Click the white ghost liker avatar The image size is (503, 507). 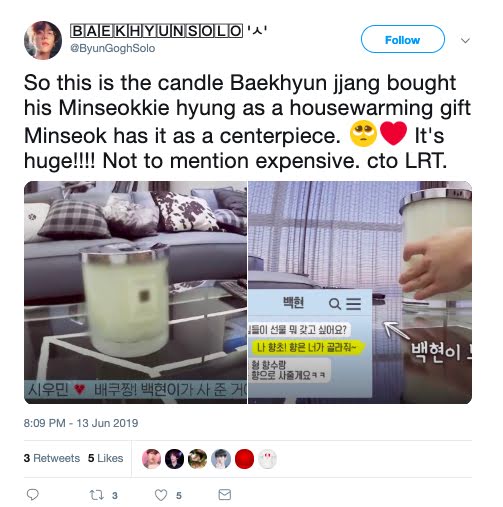click(267, 459)
